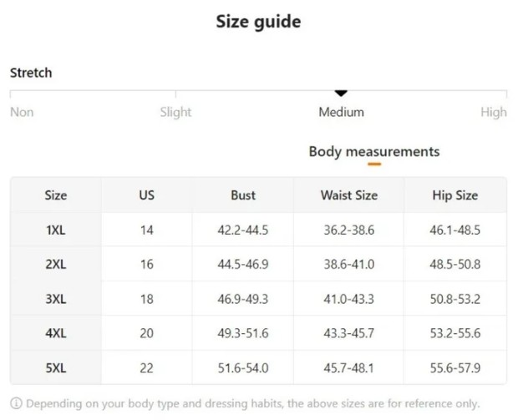
Task: Click the black Medium stretch marker triangle
Action: click(341, 94)
